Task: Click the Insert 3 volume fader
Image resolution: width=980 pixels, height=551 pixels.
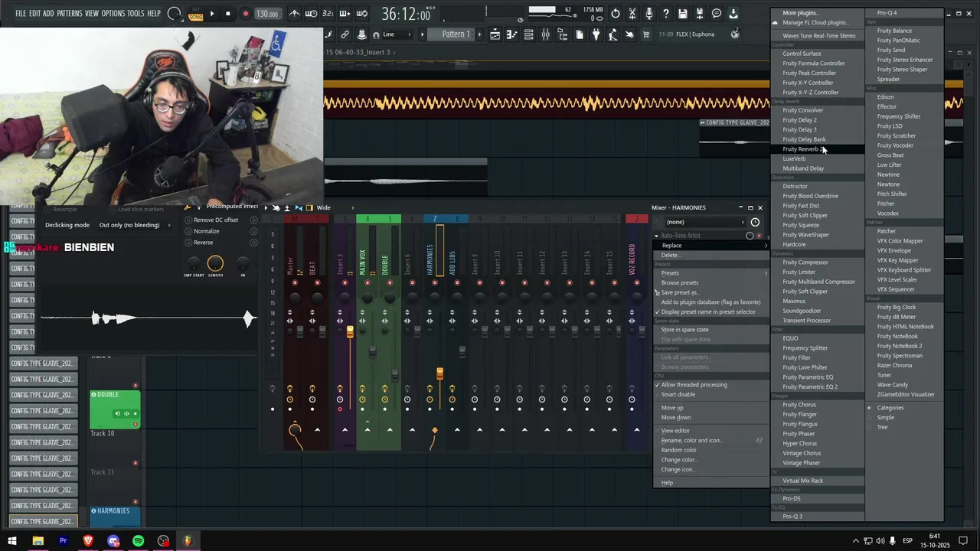Action: pyautogui.click(x=350, y=331)
